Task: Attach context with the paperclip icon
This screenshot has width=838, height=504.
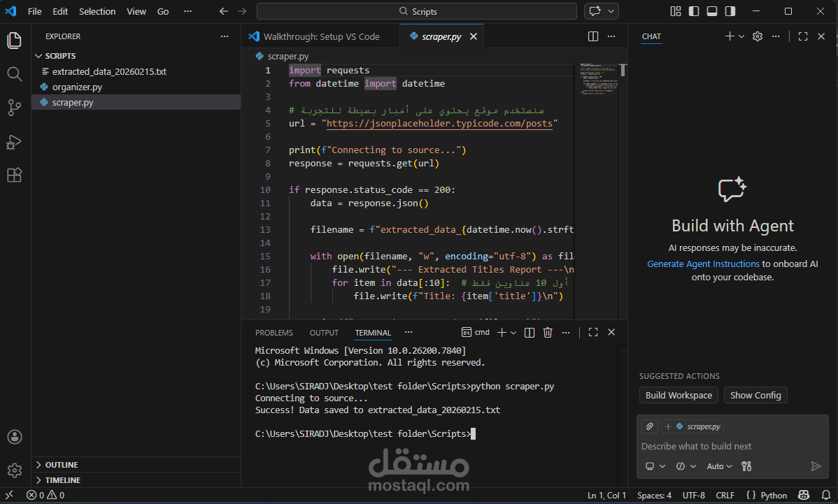Action: coord(649,426)
